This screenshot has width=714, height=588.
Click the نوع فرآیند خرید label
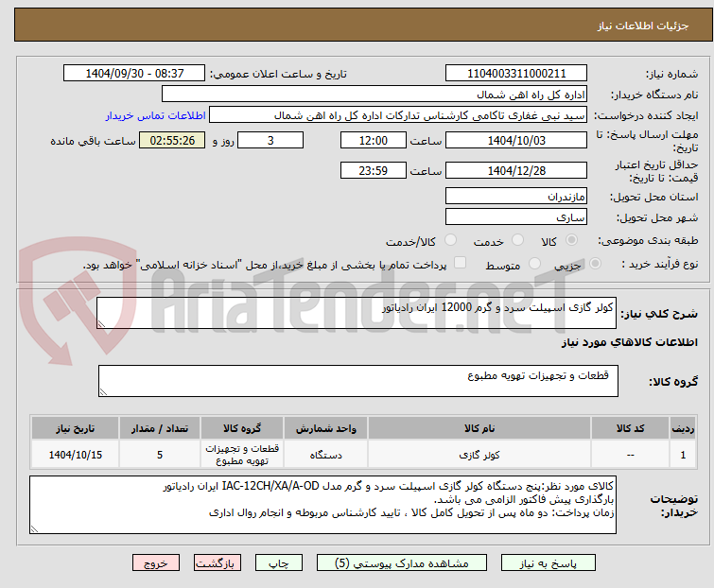tap(660, 264)
